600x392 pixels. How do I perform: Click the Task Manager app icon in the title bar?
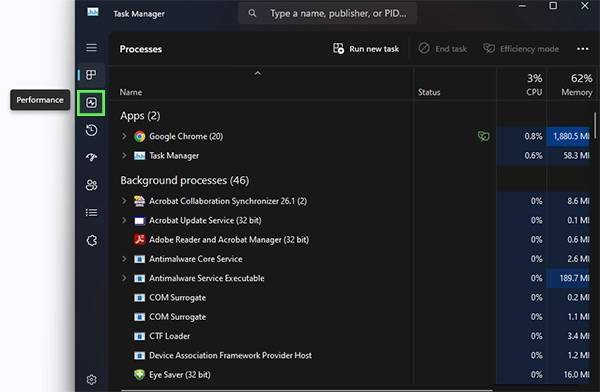coord(93,12)
